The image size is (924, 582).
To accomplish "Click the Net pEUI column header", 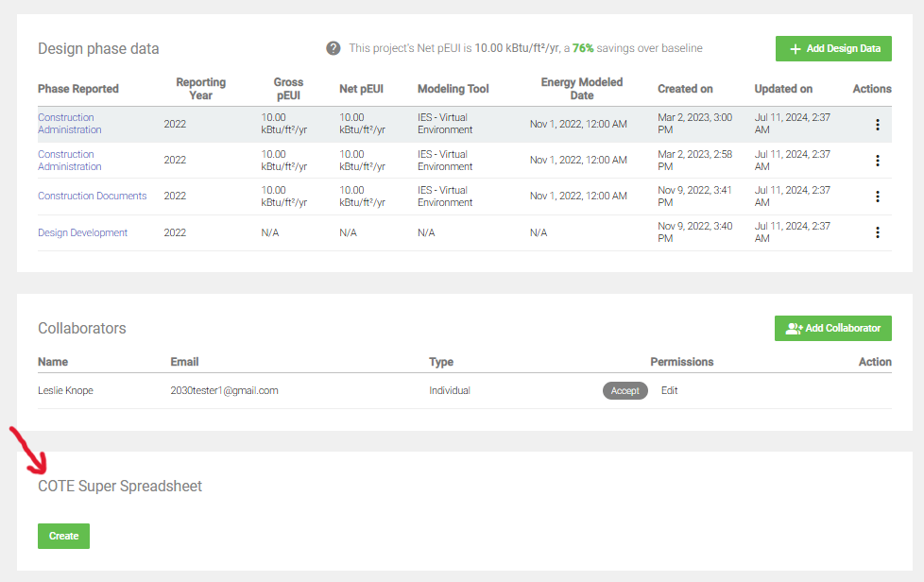I will (360, 89).
